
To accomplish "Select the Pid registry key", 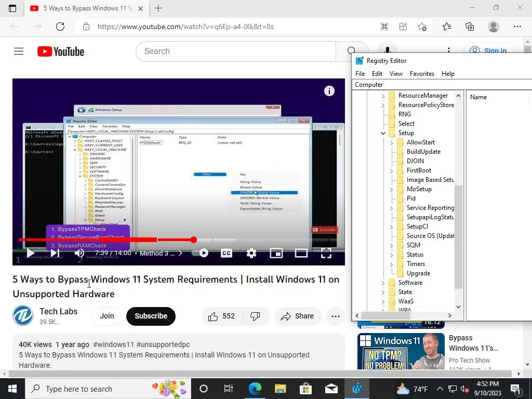I will (411, 198).
